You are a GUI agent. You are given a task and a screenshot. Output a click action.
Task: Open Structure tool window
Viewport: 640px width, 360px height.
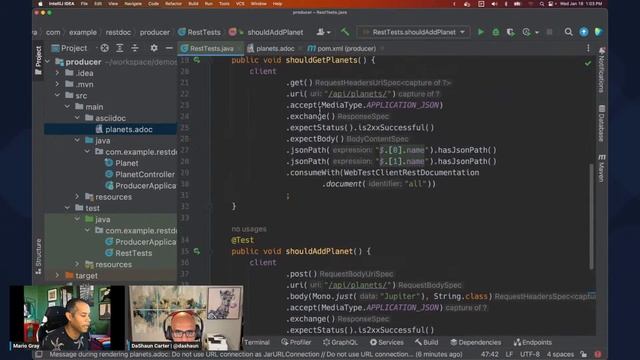[x=38, y=256]
